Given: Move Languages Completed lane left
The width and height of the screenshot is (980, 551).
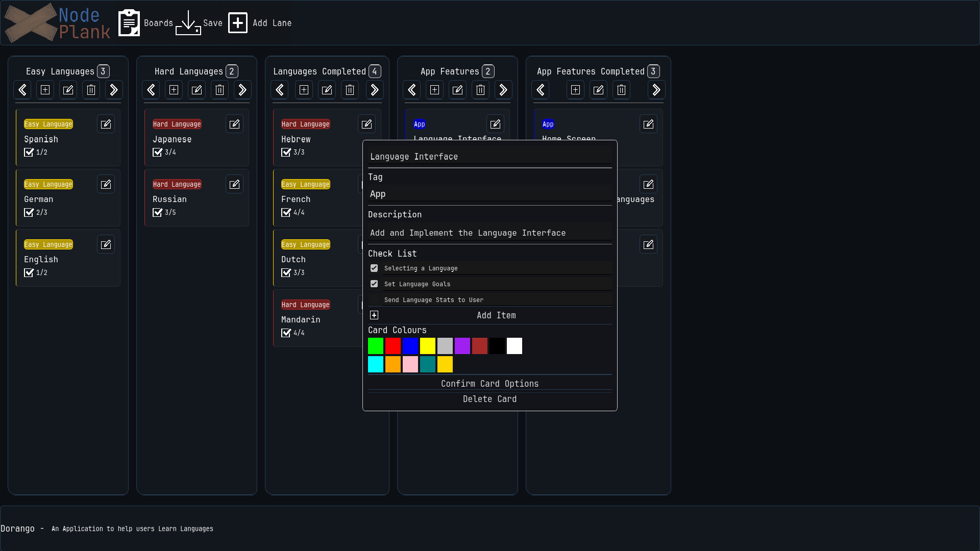Looking at the screenshot, I should click(280, 90).
